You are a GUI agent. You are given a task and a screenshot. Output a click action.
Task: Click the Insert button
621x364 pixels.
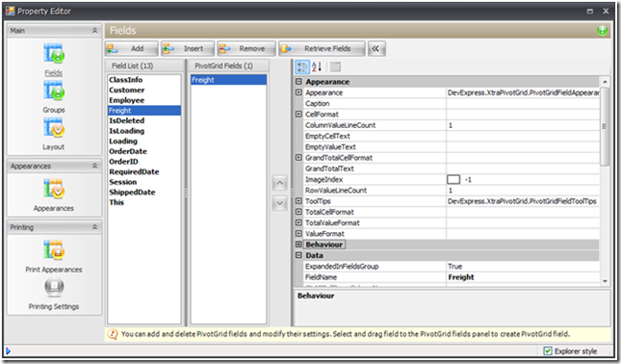tap(188, 49)
